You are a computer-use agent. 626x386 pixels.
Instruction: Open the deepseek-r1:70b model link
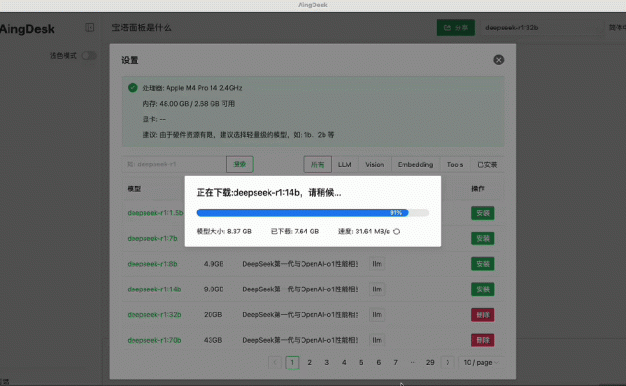[x=154, y=340]
